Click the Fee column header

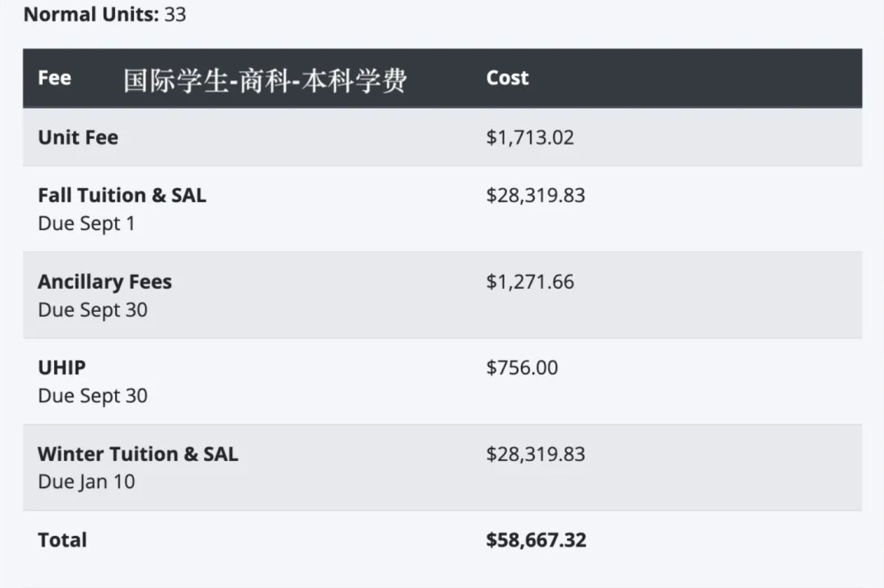55,78
